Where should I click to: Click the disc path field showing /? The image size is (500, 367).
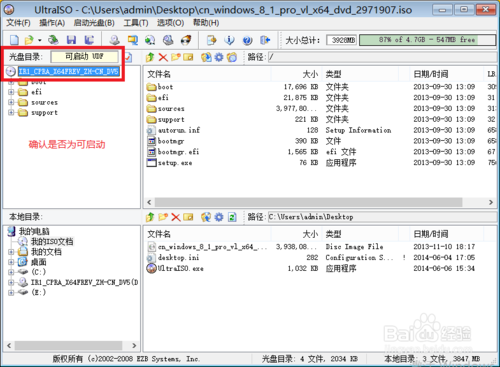[x=382, y=57]
